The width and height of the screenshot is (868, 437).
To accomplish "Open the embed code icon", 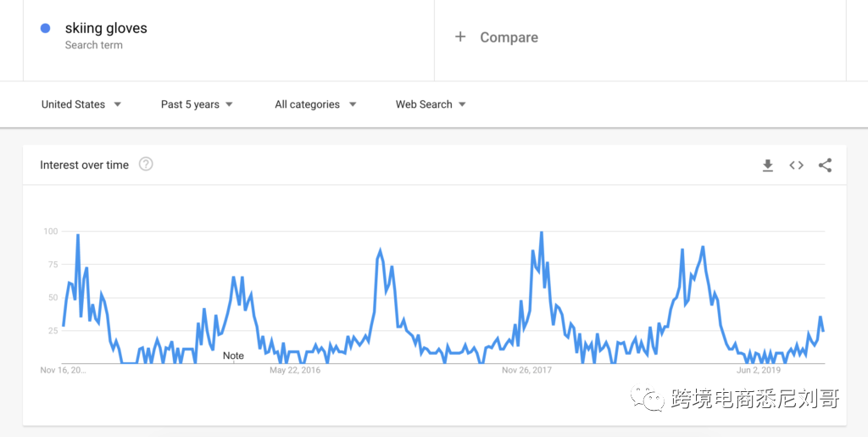I will (x=796, y=165).
